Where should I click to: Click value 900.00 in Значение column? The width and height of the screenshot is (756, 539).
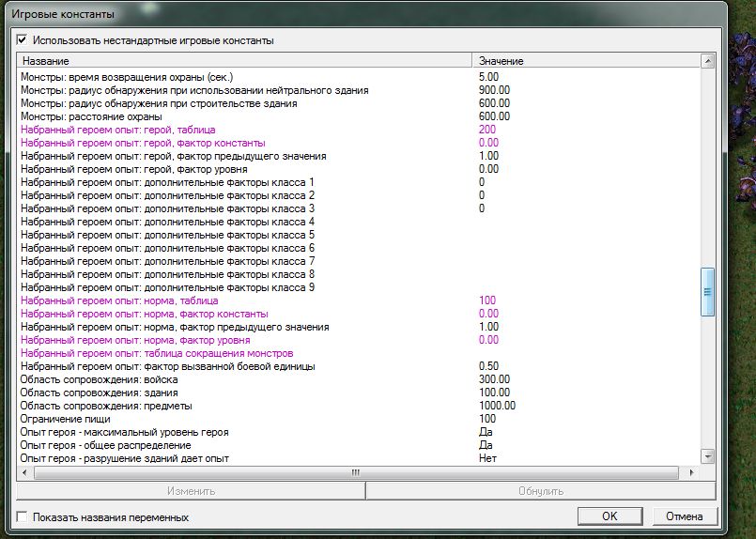click(x=494, y=89)
